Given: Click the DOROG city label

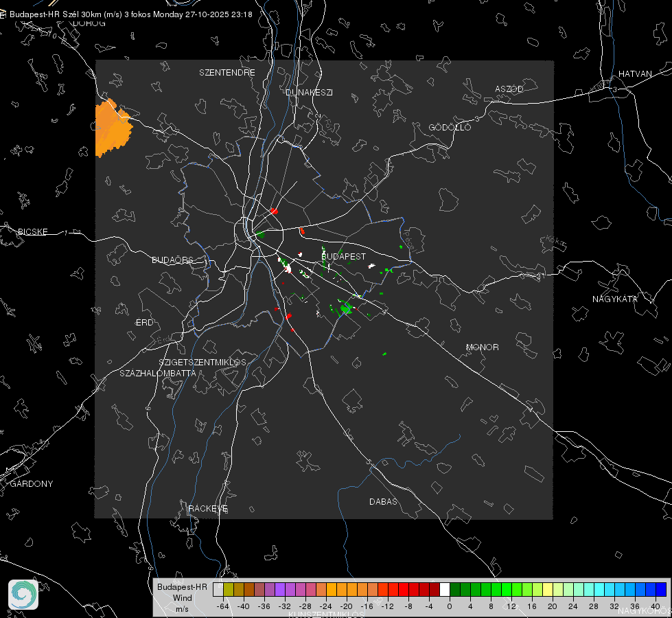Looking at the screenshot, I should [x=89, y=23].
